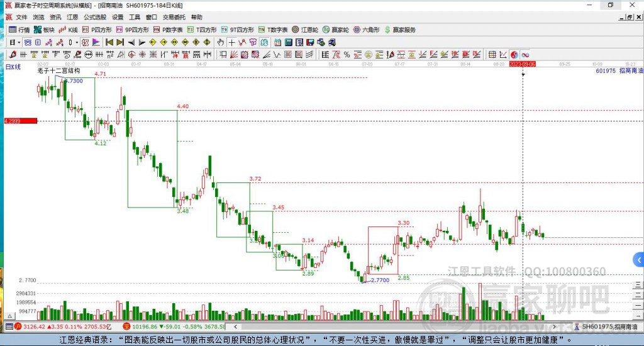644x346 pixels.
Task: Click the 老子十二宫结构 chart label
Action: pos(58,70)
